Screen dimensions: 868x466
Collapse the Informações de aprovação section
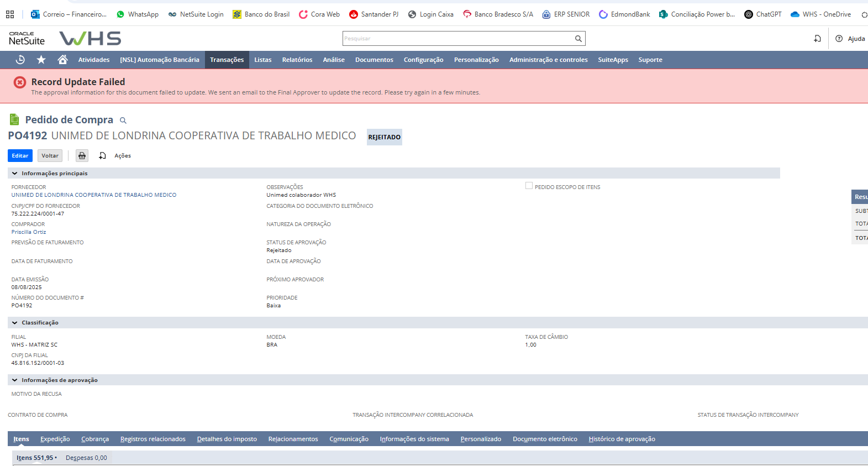pos(14,380)
